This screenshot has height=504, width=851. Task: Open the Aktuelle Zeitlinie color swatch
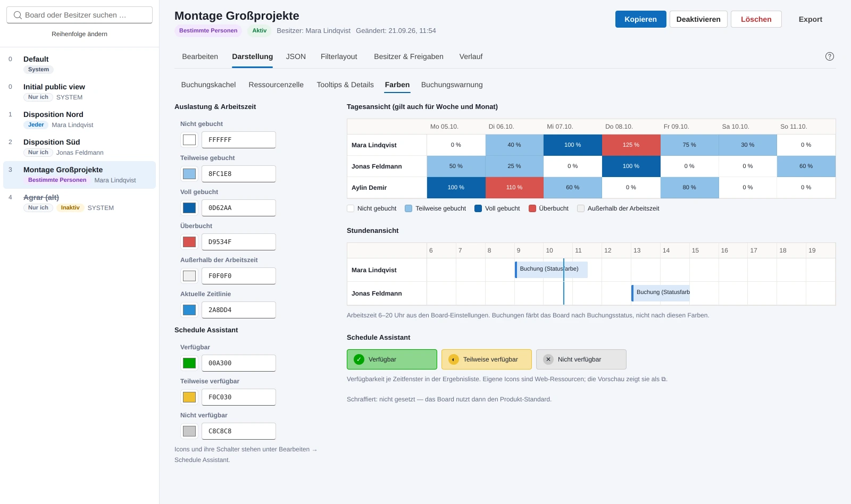point(189,310)
